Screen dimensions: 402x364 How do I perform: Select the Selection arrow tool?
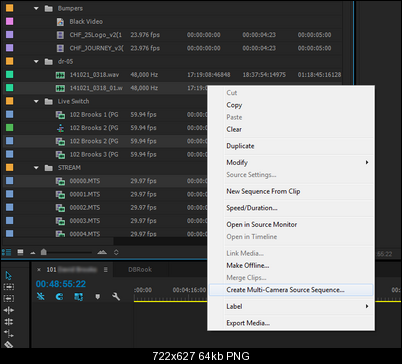point(8,276)
